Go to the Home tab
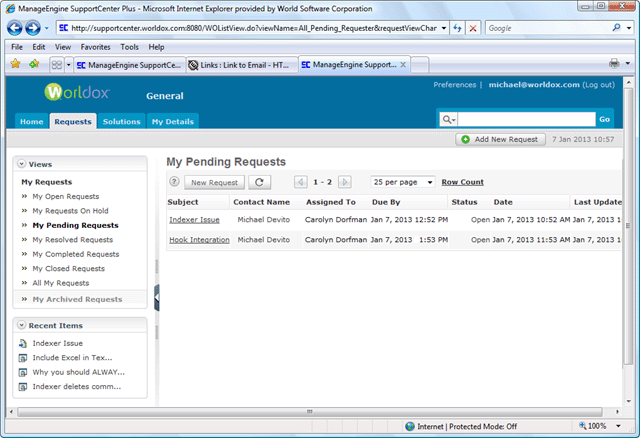640x438 pixels. tap(31, 121)
